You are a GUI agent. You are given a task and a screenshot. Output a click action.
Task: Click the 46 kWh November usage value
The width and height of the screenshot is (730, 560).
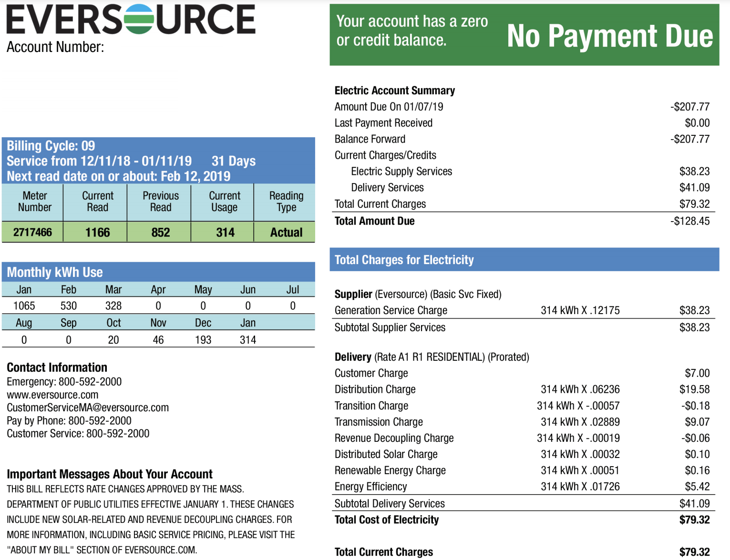pyautogui.click(x=158, y=340)
